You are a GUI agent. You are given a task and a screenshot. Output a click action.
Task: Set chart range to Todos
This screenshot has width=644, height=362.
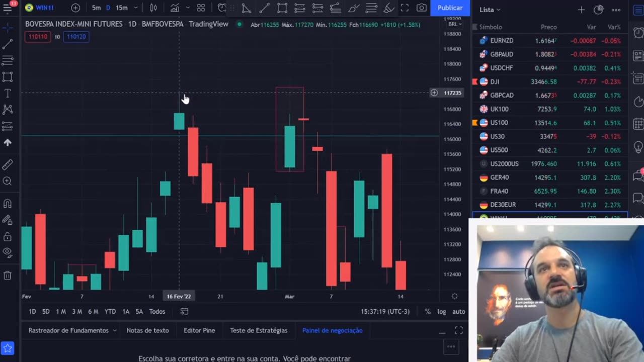(x=157, y=311)
